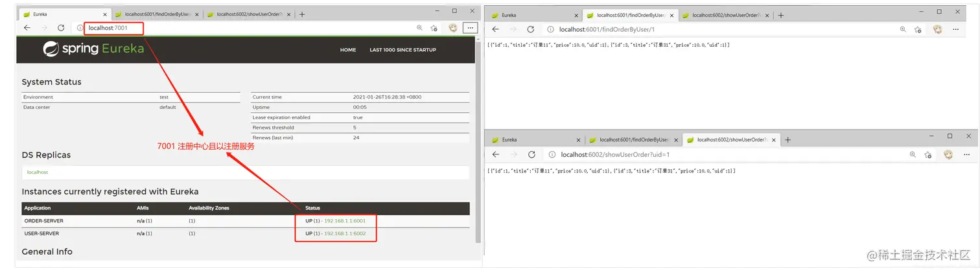Select Eureka tab in 6002/showUserOrder?uid=1 window
The image size is (980, 271).
[535, 139]
